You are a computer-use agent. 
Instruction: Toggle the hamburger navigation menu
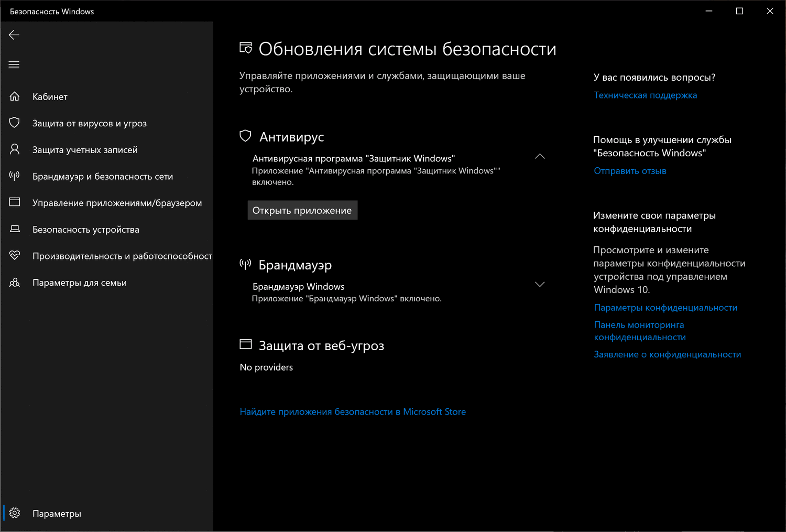click(14, 64)
